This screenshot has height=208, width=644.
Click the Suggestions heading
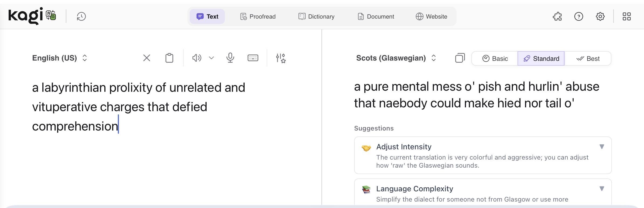(374, 128)
